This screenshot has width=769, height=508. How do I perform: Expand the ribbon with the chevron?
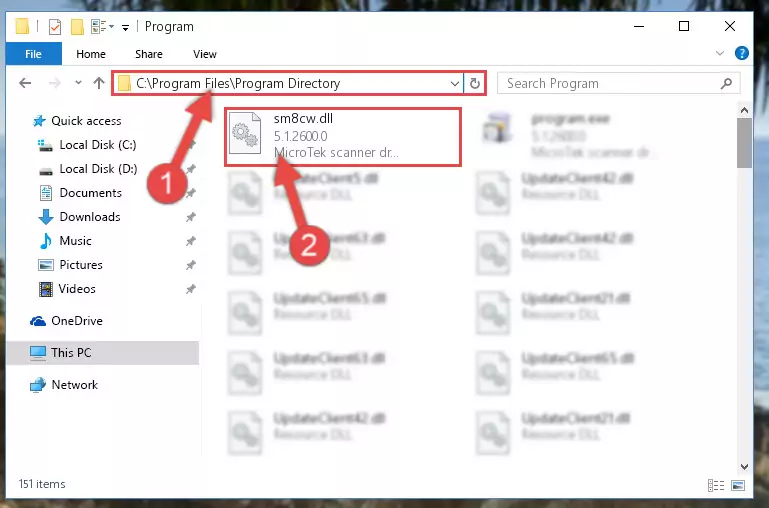pos(719,53)
